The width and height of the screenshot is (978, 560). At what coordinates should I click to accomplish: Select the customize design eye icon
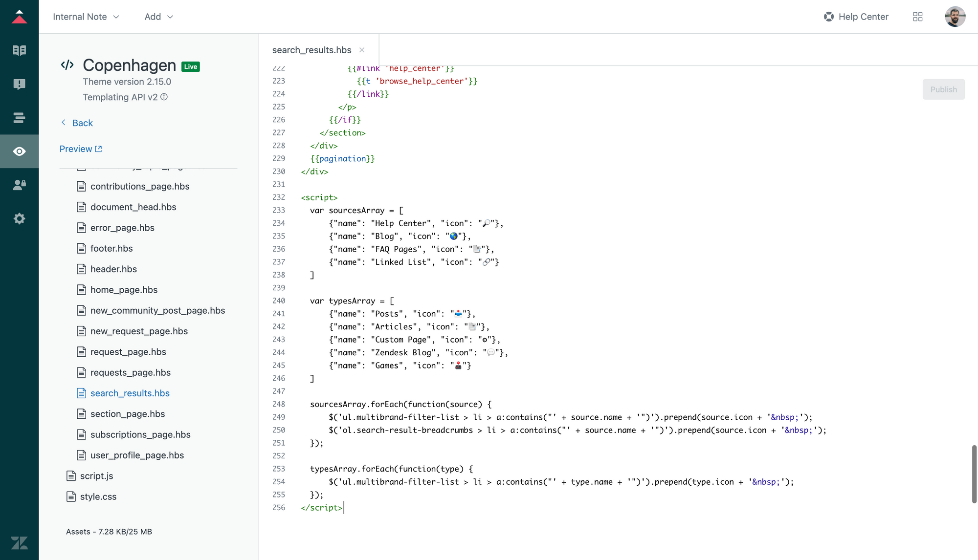[19, 151]
